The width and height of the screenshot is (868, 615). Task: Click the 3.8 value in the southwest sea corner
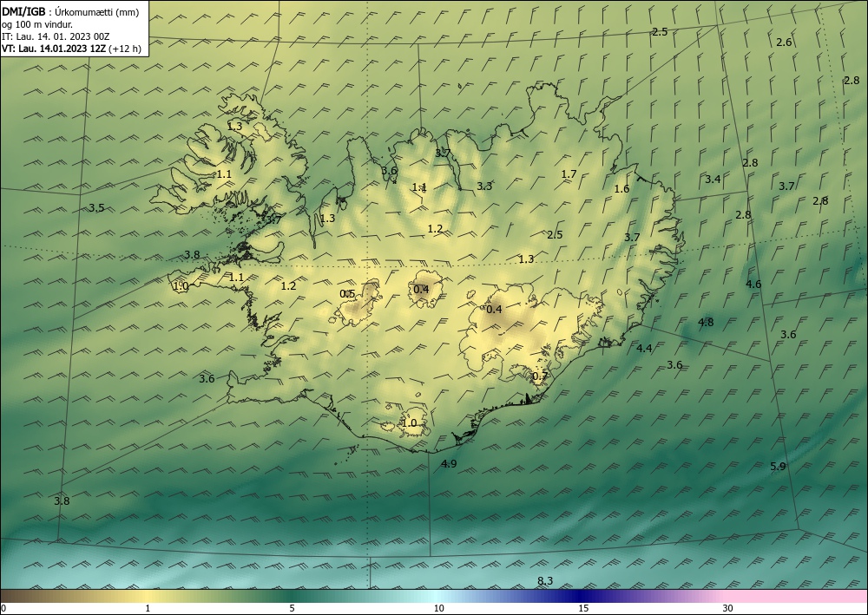[62, 501]
